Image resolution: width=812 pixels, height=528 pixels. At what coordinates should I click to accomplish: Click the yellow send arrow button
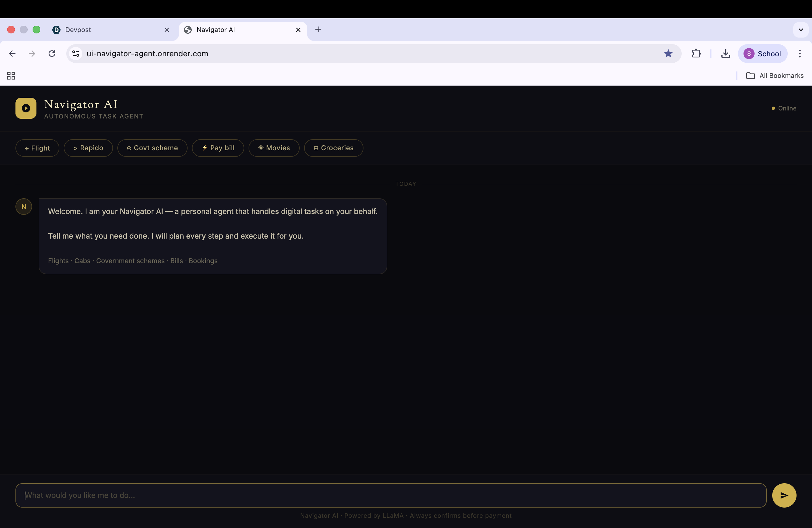(x=784, y=495)
